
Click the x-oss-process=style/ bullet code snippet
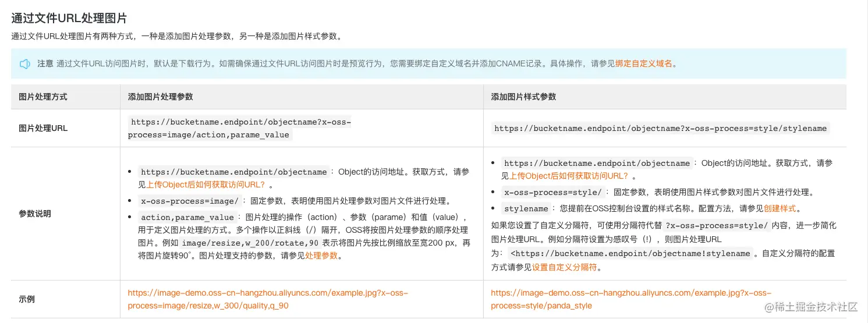[x=553, y=192]
